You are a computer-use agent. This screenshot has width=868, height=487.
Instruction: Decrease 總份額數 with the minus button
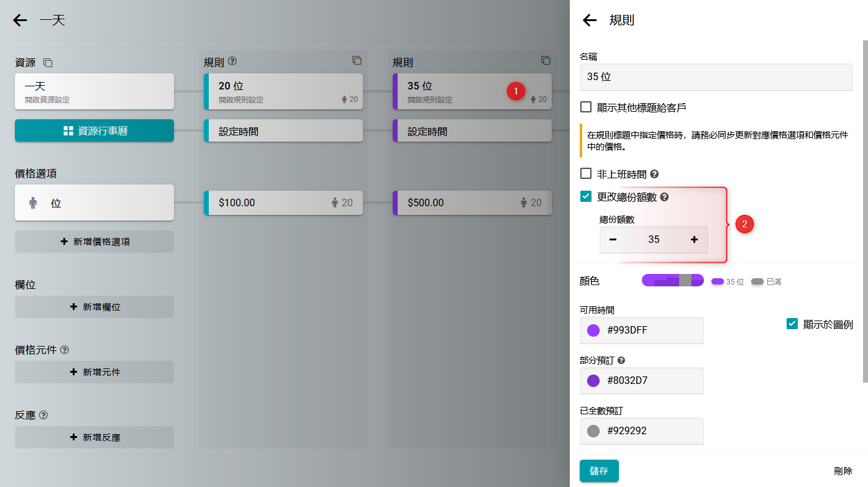point(613,240)
